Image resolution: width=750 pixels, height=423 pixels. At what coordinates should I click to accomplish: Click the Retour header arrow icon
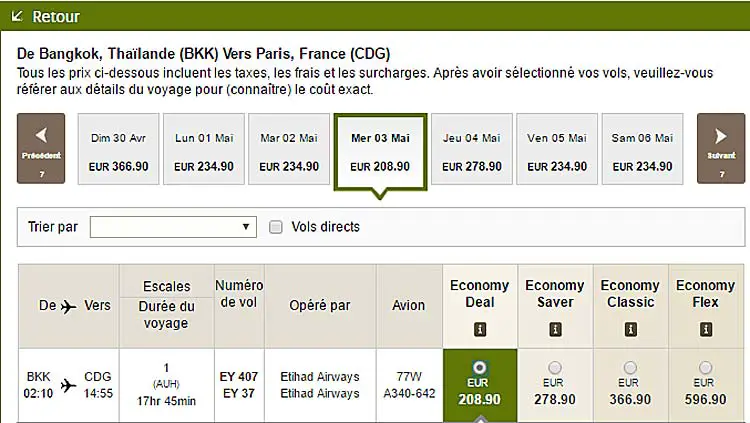[x=17, y=16]
